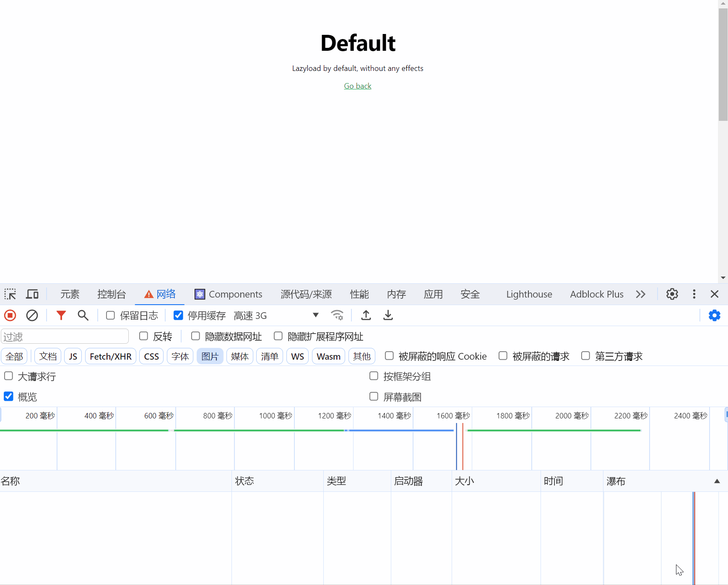The height and width of the screenshot is (585, 728).
Task: Open the Adblock Plus tab
Action: (x=597, y=294)
